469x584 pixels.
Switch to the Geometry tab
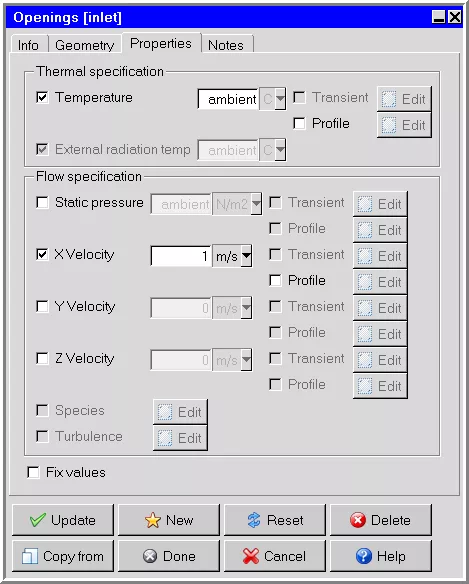point(85,45)
